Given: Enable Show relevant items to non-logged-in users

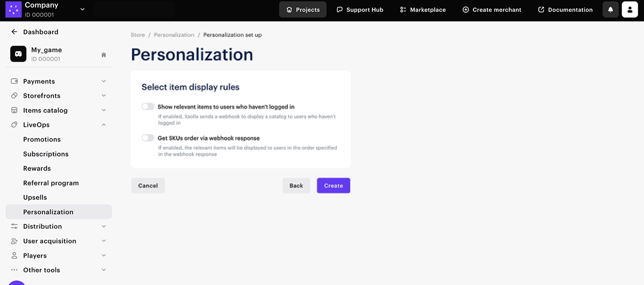Looking at the screenshot, I should pyautogui.click(x=148, y=107).
